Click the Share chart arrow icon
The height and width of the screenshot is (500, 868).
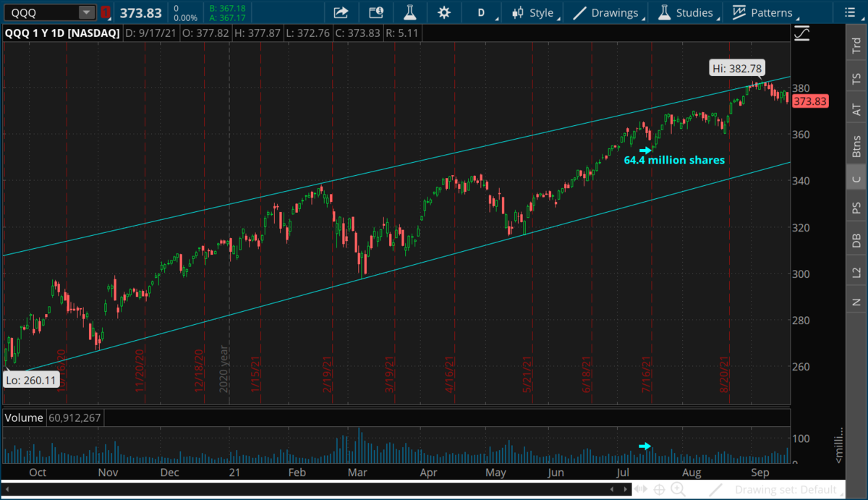(x=341, y=12)
